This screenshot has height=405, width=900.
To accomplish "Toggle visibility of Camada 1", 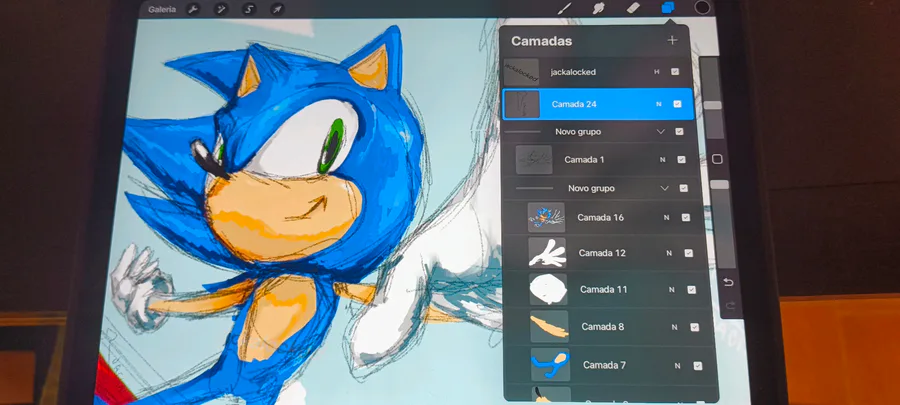I will [x=681, y=159].
